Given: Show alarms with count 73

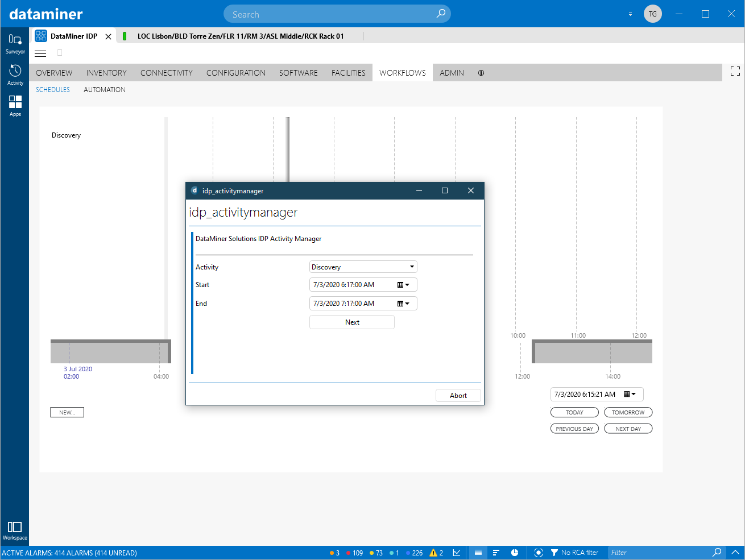Looking at the screenshot, I should tap(376, 553).
